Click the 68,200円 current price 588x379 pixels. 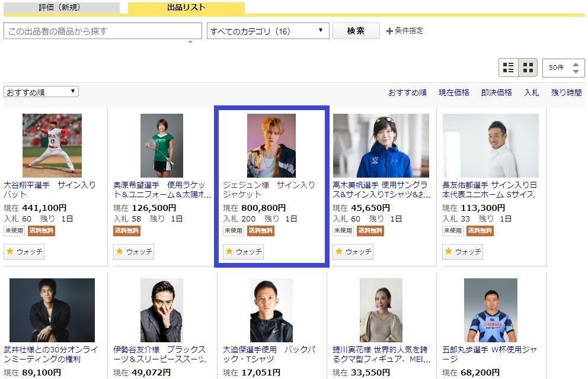point(480,372)
